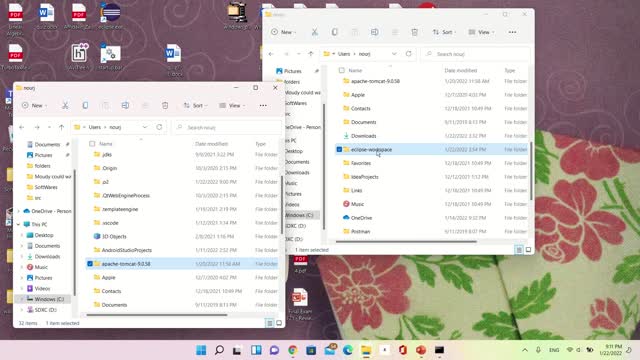The width and height of the screenshot is (640, 360).
Task: Select SDXC (D:) in front window sidebar
Action: coord(45,310)
